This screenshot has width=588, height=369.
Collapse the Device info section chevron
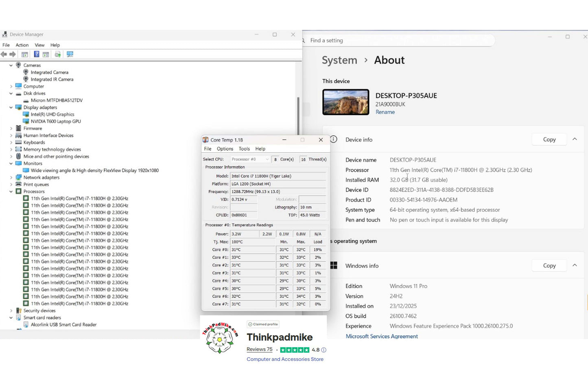pyautogui.click(x=575, y=139)
